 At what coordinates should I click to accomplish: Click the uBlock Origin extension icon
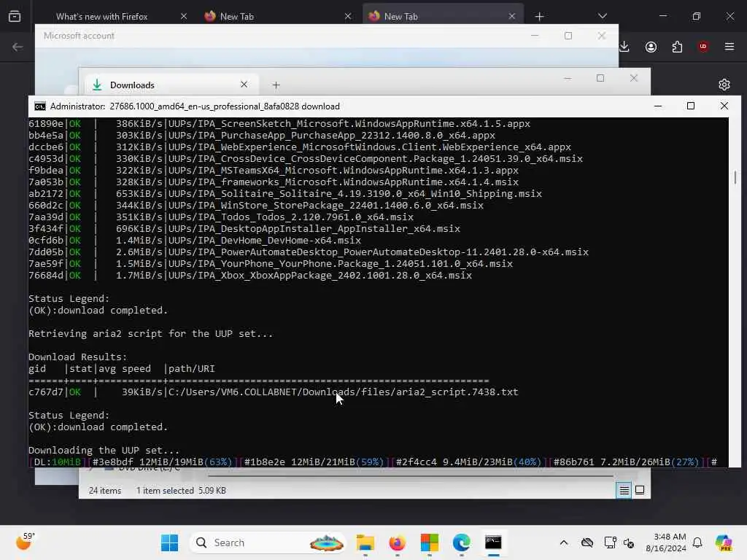703,47
